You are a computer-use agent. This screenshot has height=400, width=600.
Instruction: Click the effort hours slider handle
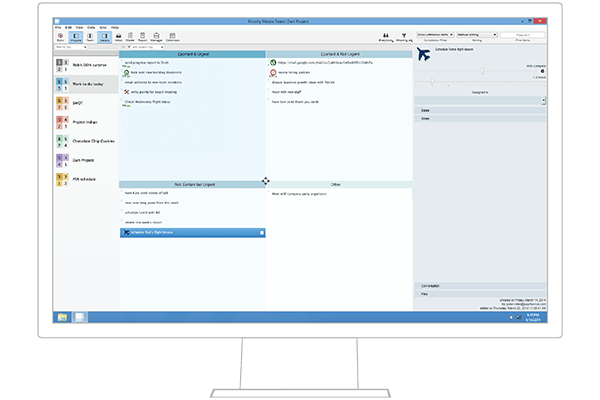(432, 82)
